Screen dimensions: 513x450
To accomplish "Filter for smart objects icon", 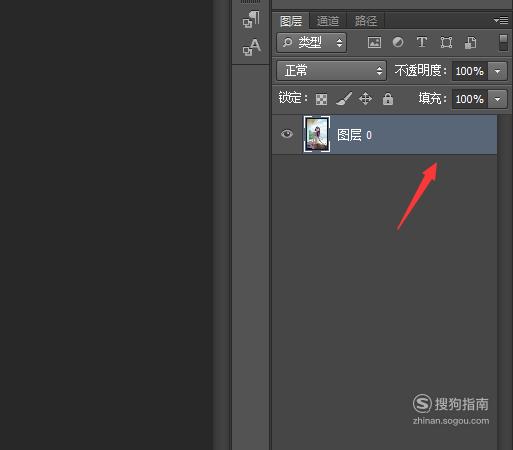I will [x=471, y=43].
